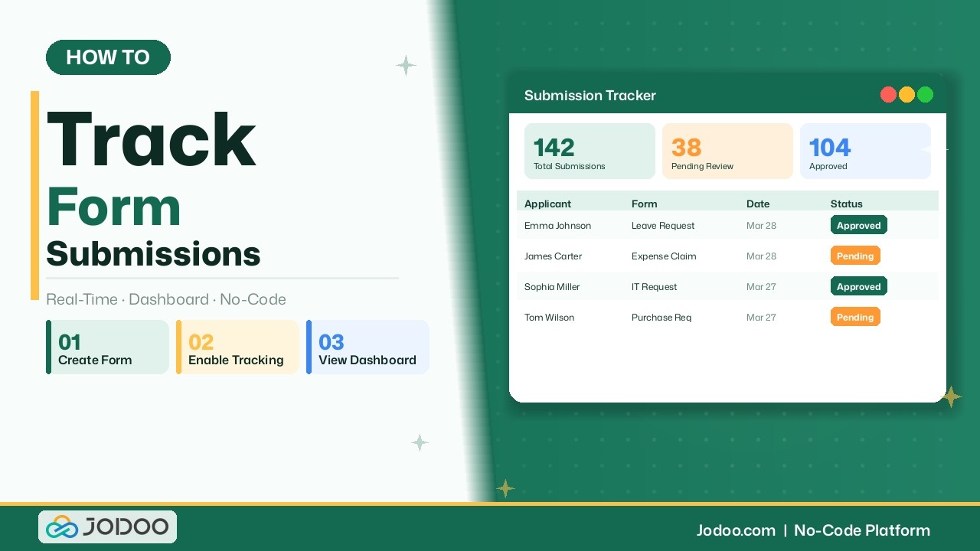Click Tom Wilson's Mar 27 date
The image size is (980, 551).
pyautogui.click(x=761, y=318)
